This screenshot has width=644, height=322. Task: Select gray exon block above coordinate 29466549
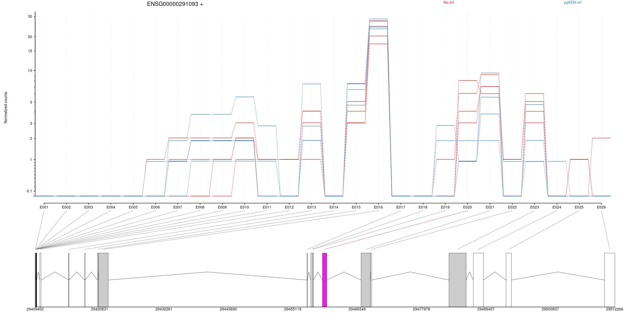366,280
